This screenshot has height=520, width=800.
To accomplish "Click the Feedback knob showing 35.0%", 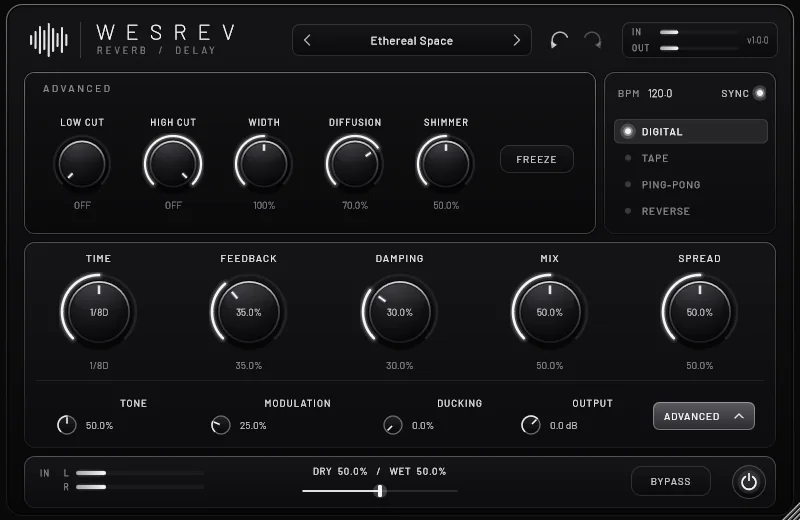I will 248,312.
